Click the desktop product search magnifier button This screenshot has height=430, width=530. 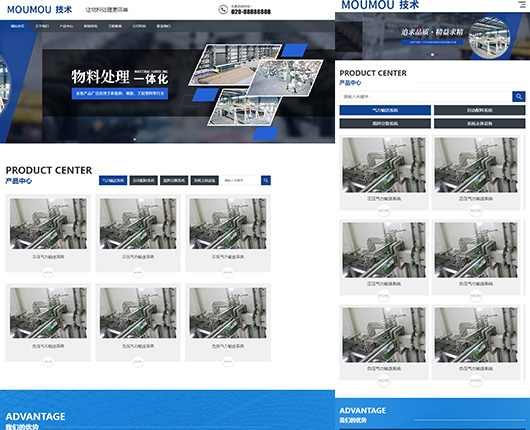tap(266, 181)
